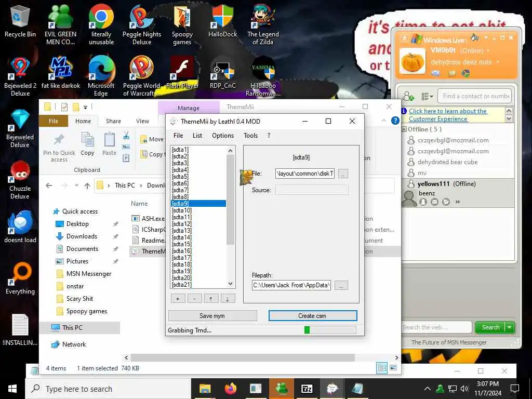Click the add entry plus button in ThemeMii

click(178, 299)
